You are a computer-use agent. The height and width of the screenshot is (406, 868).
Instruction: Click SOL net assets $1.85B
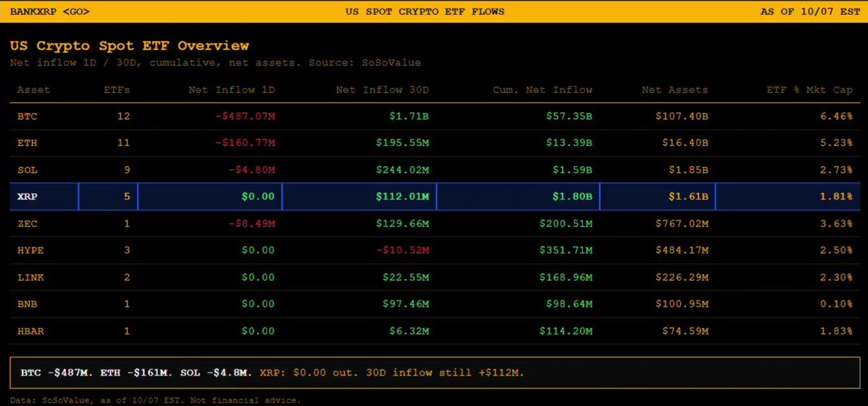coord(688,170)
